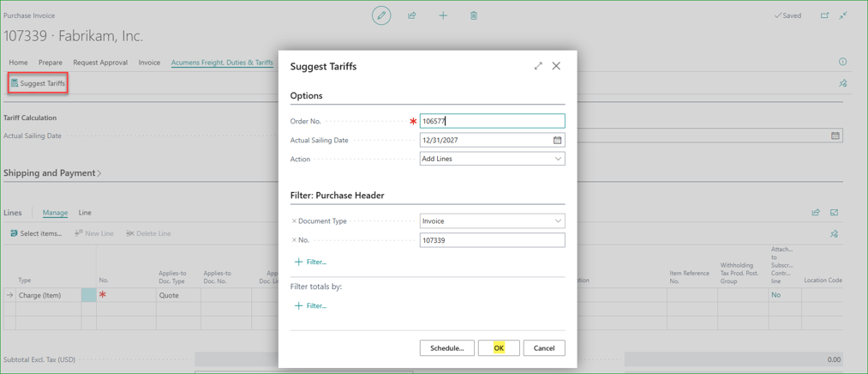868x374 pixels.
Task: Click the No. filter field 107339
Action: pos(493,240)
